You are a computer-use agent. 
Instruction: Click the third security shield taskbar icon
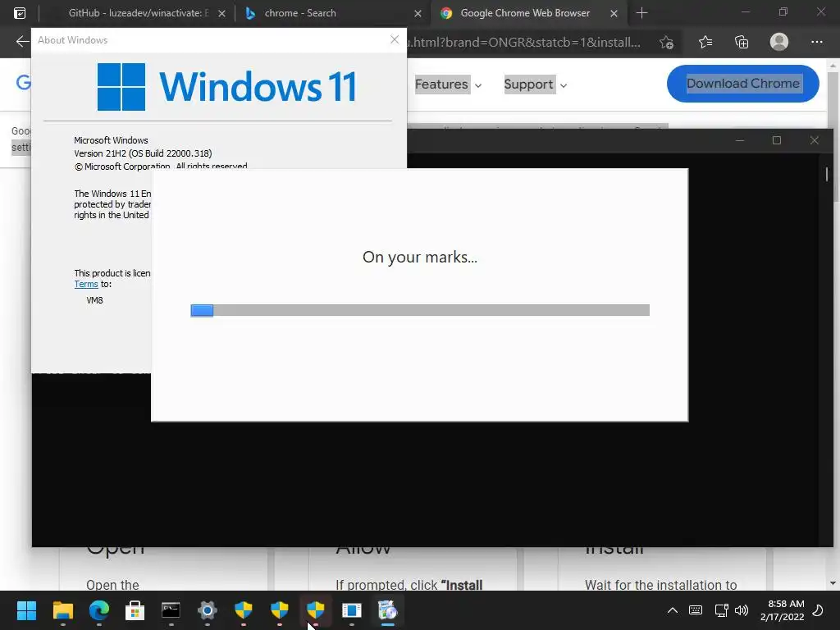click(316, 610)
